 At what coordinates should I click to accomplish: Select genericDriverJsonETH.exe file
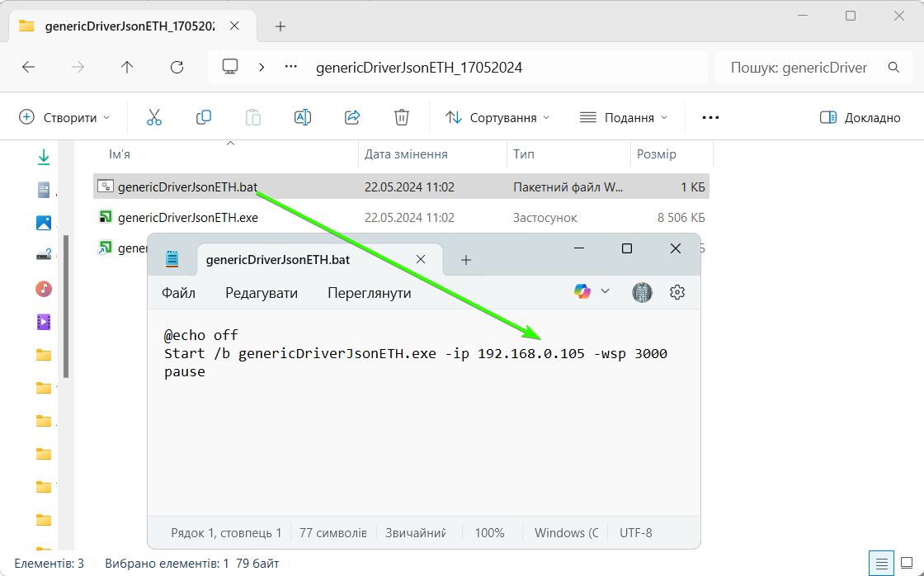(188, 218)
